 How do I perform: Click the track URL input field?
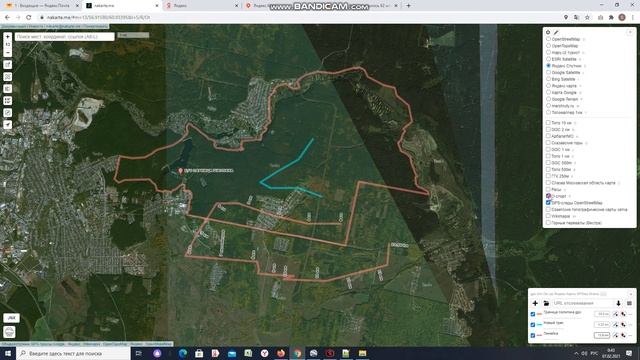(583, 303)
